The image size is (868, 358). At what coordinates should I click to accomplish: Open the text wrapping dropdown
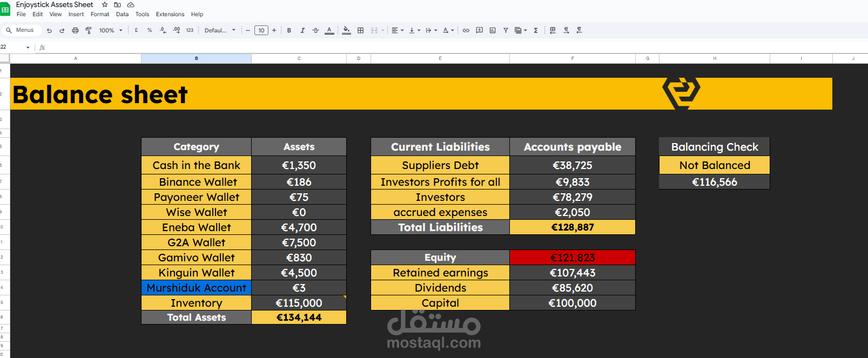click(431, 30)
